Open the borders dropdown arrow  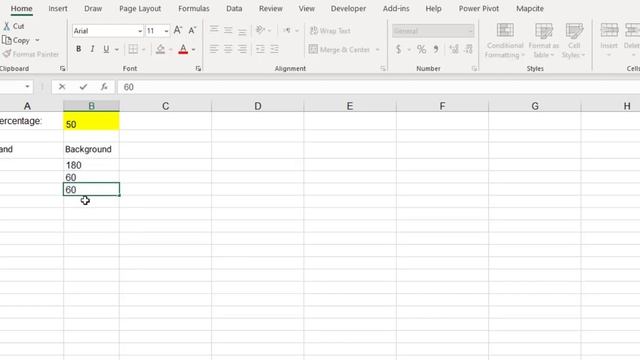point(144,50)
